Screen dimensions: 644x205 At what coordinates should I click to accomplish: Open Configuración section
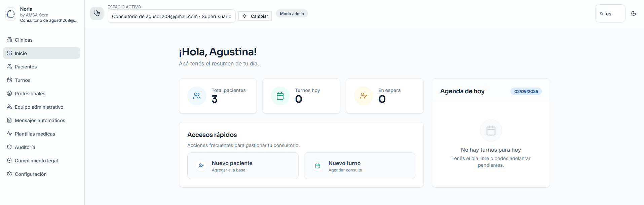tap(41, 174)
